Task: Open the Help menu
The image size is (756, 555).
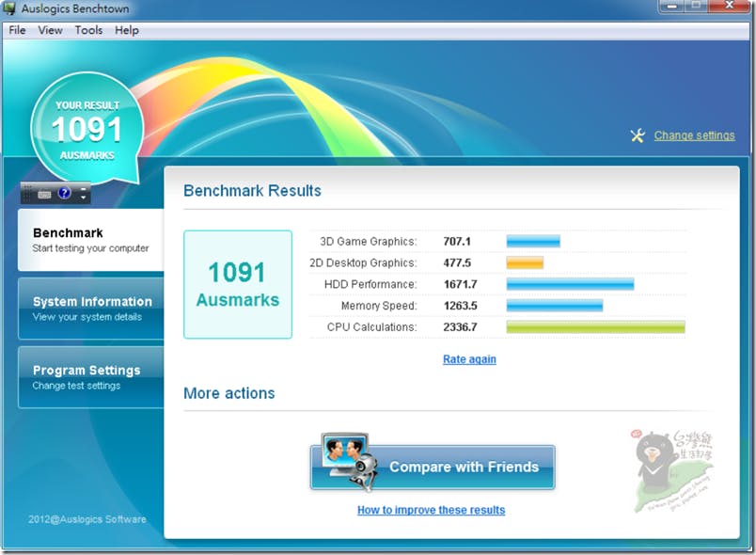Action: (x=127, y=30)
